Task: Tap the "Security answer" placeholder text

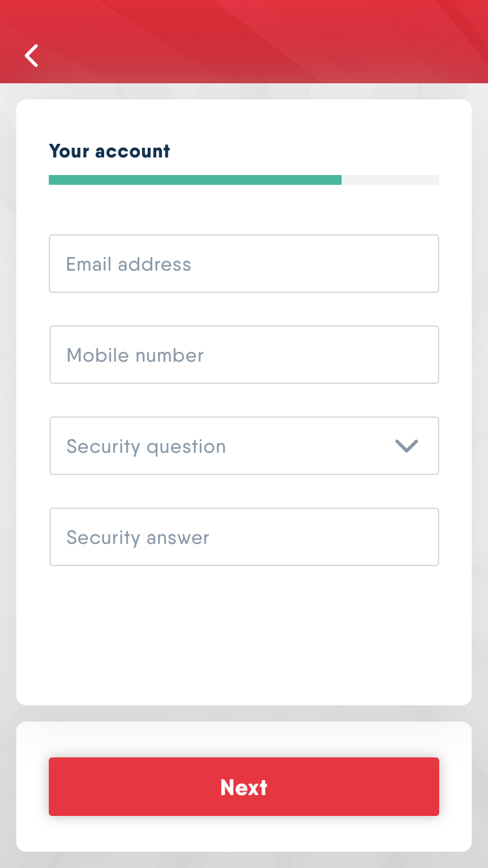Action: point(138,537)
